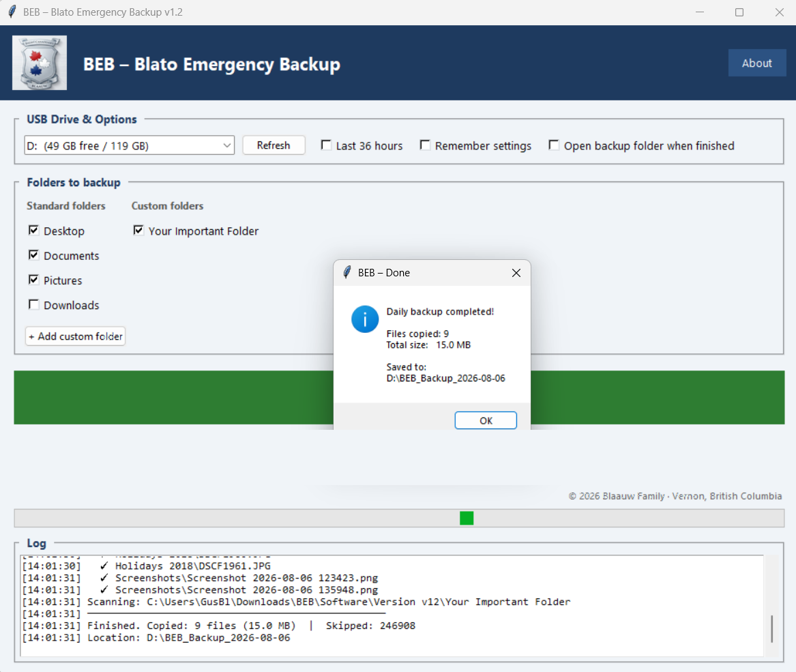Click 'Files copied: 9' in the dialog
The width and height of the screenshot is (796, 672).
[417, 334]
